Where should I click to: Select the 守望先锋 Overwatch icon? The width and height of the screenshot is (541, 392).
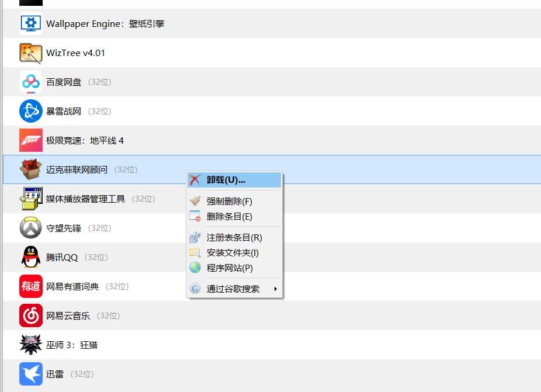(30, 228)
